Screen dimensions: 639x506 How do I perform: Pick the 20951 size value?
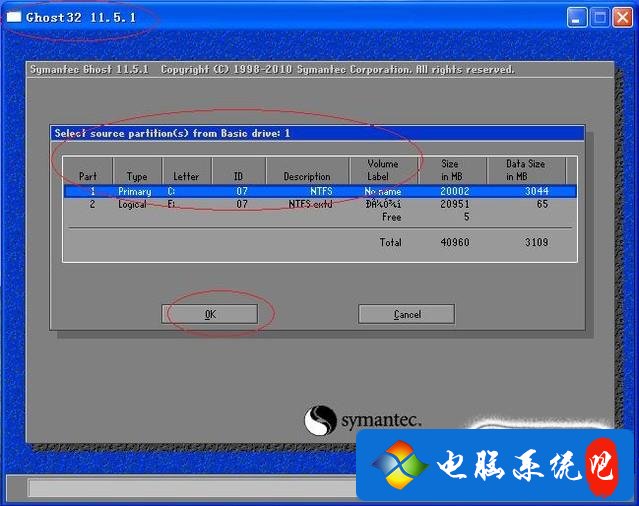point(455,204)
